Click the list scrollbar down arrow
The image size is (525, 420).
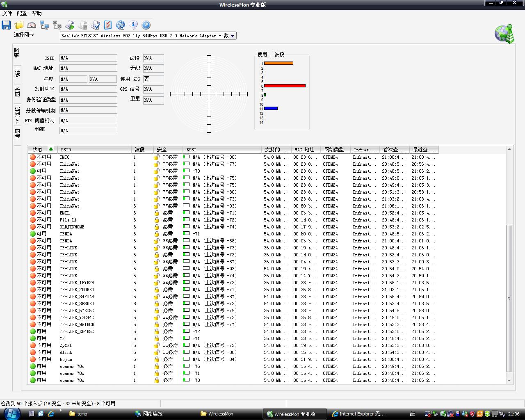tap(509, 381)
